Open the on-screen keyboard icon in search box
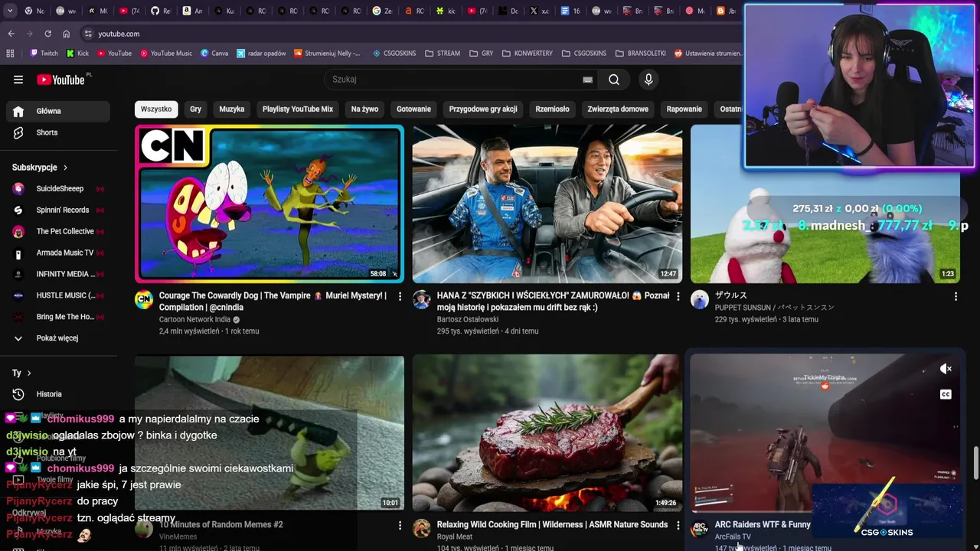The height and width of the screenshot is (551, 980). [587, 80]
